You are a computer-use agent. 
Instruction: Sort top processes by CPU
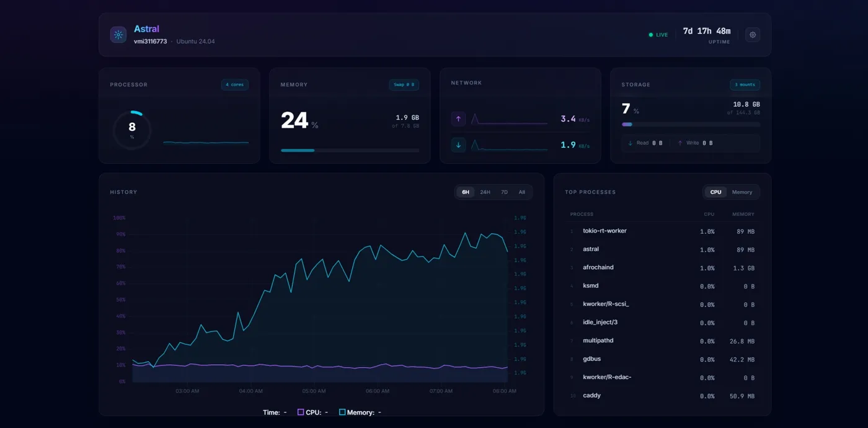tap(715, 192)
